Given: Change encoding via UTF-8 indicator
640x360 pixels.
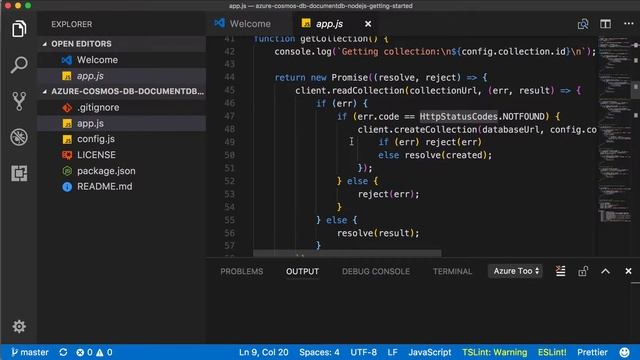Looking at the screenshot, I should coord(363,352).
